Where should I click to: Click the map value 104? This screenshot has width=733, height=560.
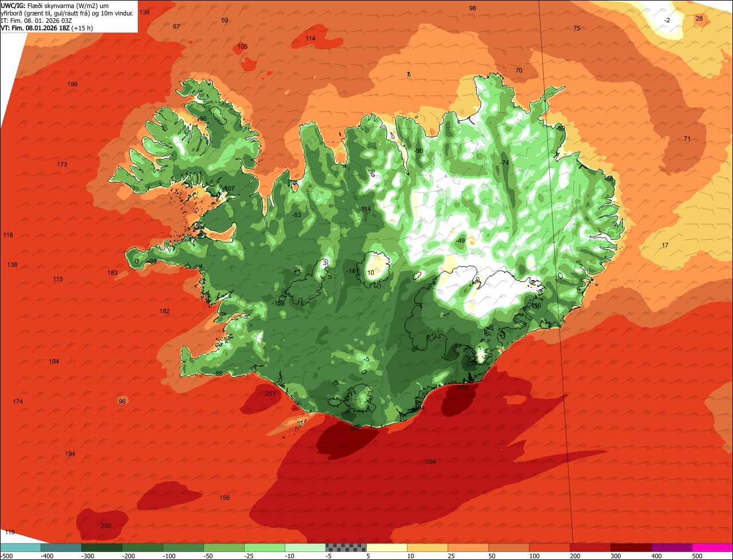54,361
